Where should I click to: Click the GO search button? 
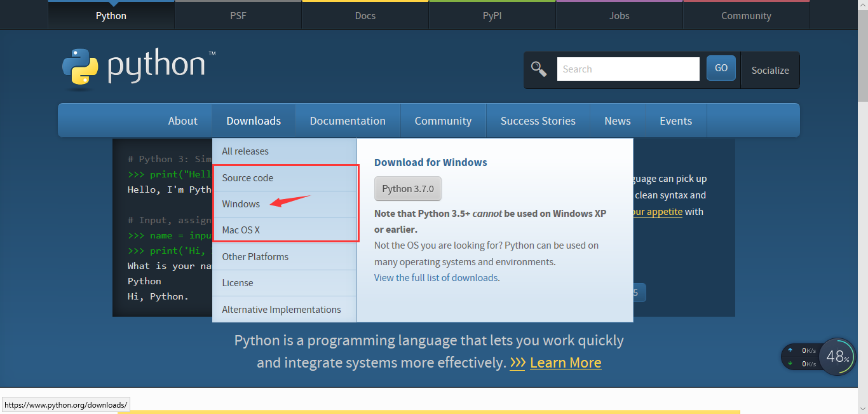click(721, 68)
